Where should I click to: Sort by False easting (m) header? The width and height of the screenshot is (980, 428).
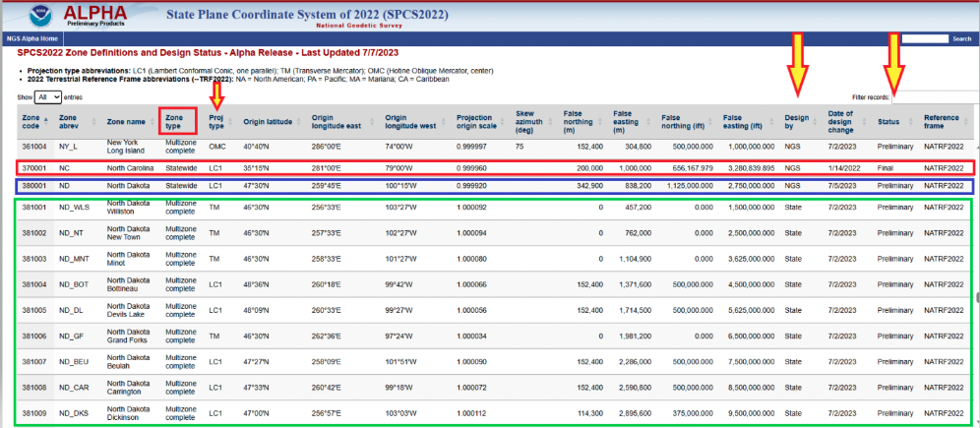tap(628, 122)
